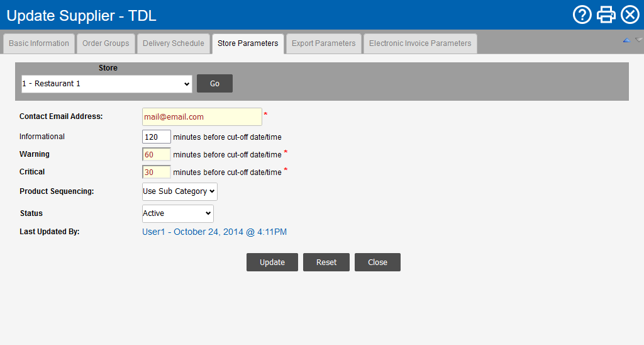The height and width of the screenshot is (345, 644).
Task: Click the Last Updated By User1 link
Action: 214,232
